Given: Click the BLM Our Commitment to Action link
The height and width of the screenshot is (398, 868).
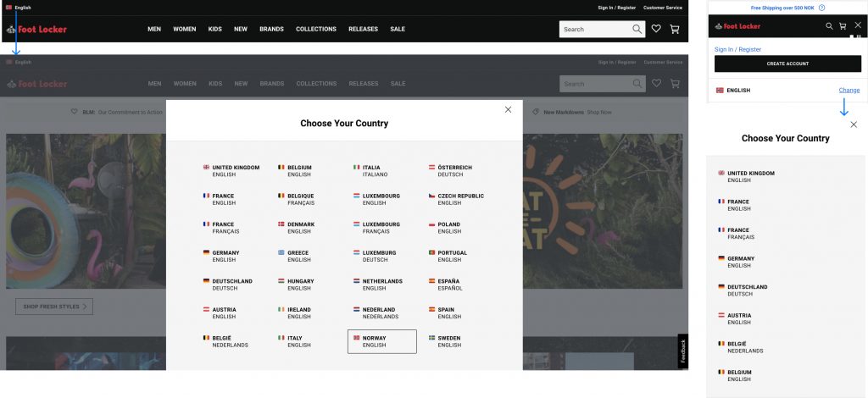Looking at the screenshot, I should coord(122,112).
